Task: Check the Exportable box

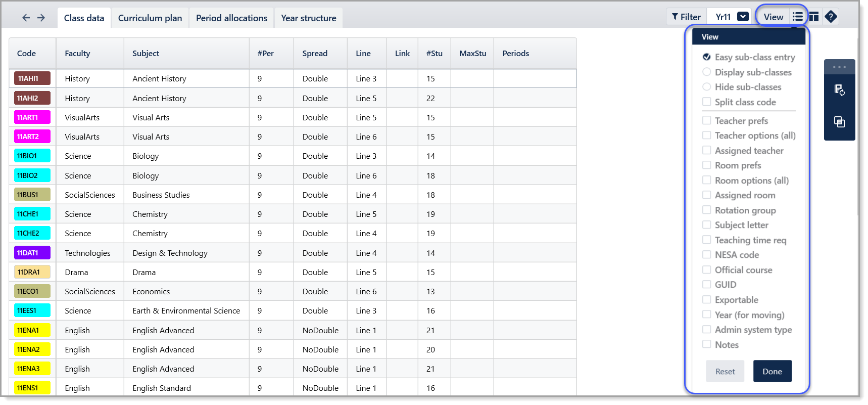Action: [x=707, y=300]
